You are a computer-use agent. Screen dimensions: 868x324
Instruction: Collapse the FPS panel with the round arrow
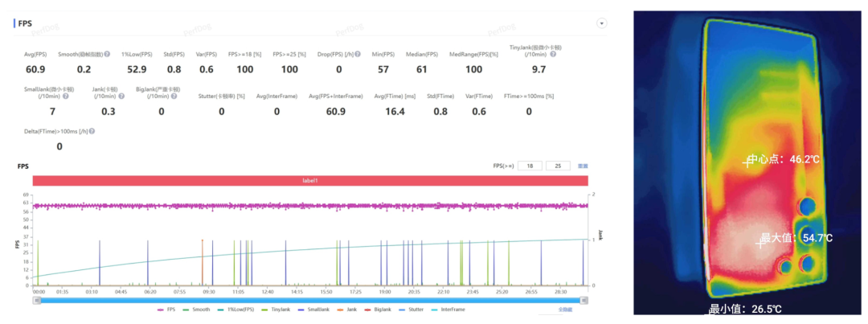pos(602,23)
